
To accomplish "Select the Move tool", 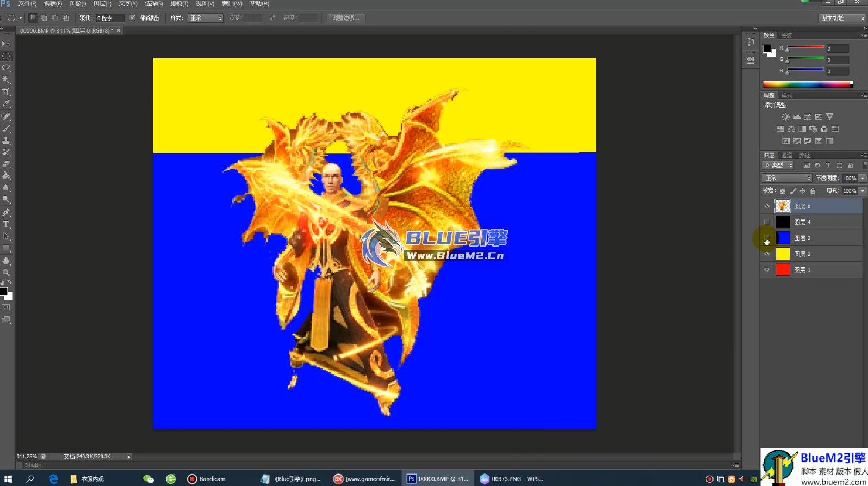I will pos(6,44).
